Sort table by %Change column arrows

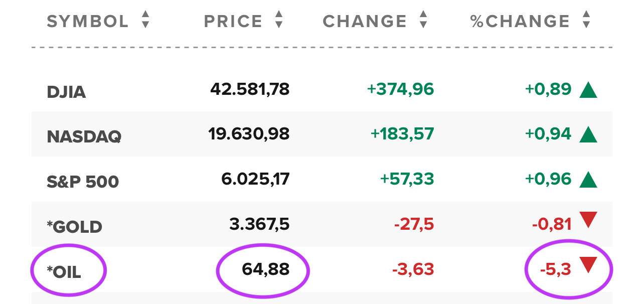click(x=586, y=20)
